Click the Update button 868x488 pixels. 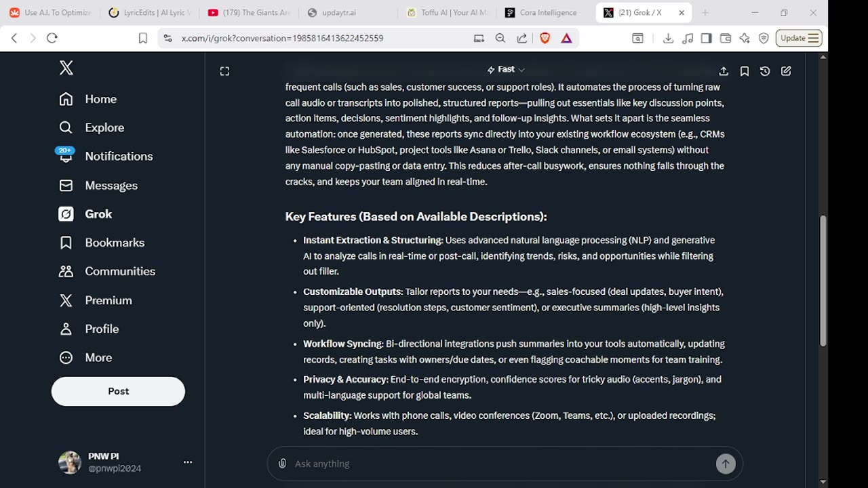[x=800, y=38]
